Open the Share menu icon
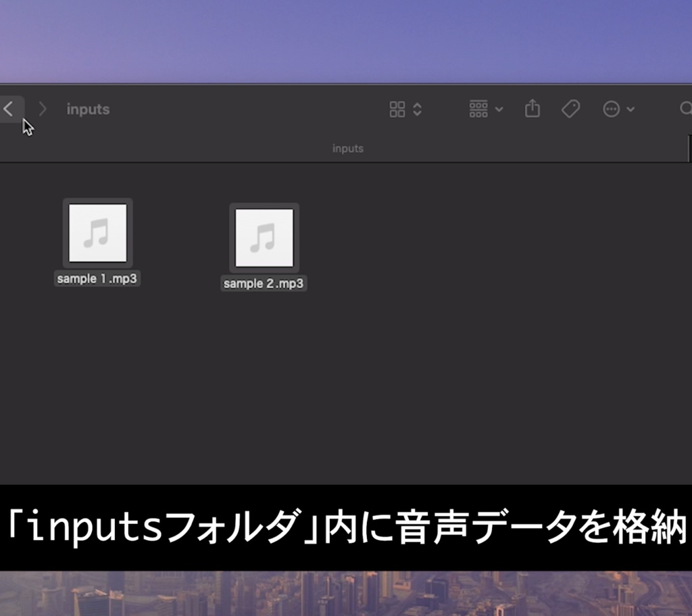Viewport: 692px width, 616px height. coord(533,108)
